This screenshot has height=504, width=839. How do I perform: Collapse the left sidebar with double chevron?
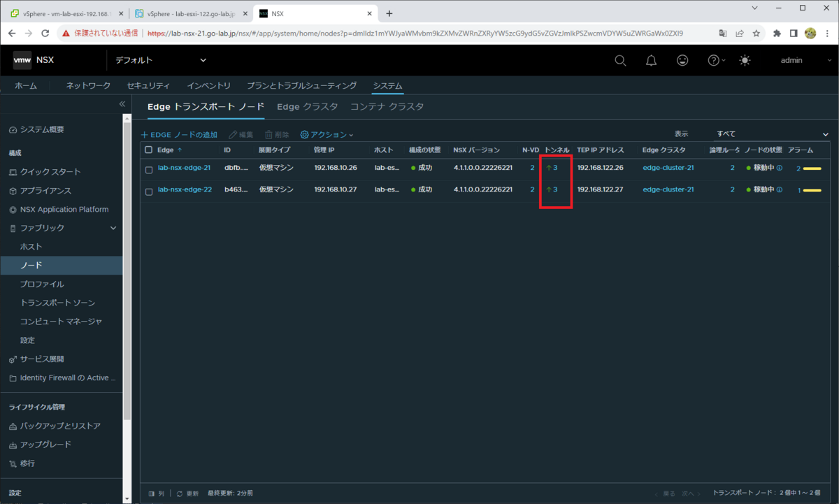coord(122,104)
